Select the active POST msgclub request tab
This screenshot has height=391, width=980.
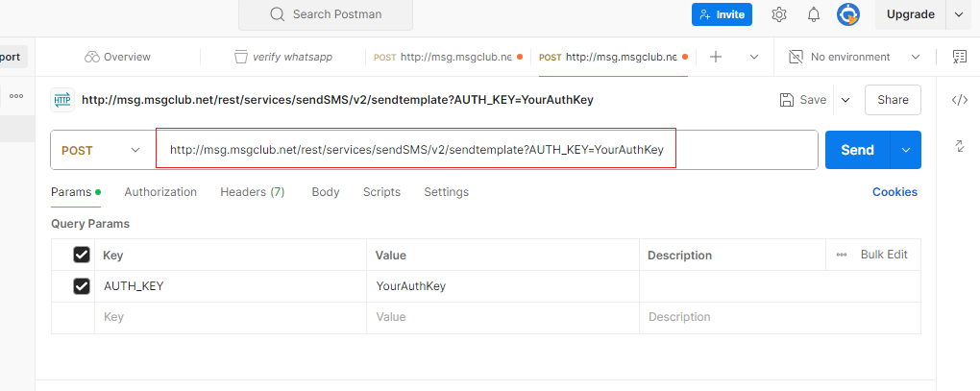613,57
